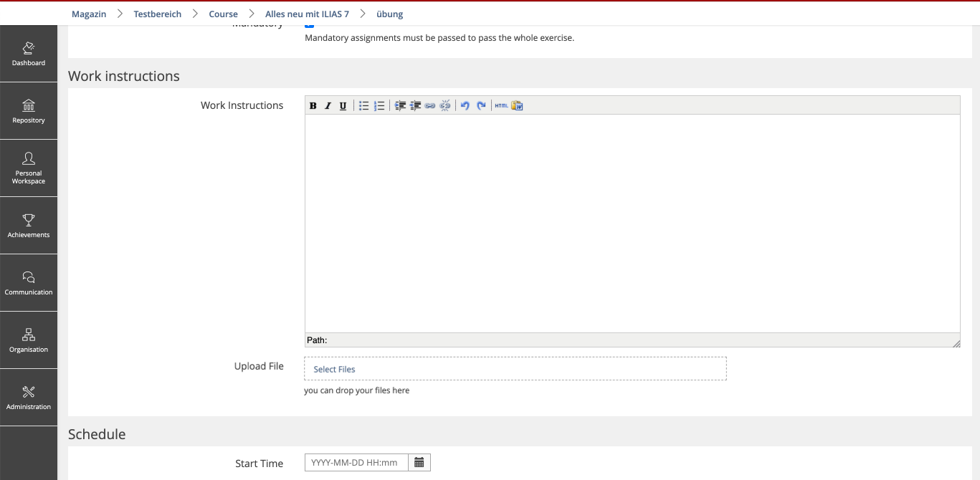
Task: Open the Administration sidebar menu
Action: tap(29, 398)
